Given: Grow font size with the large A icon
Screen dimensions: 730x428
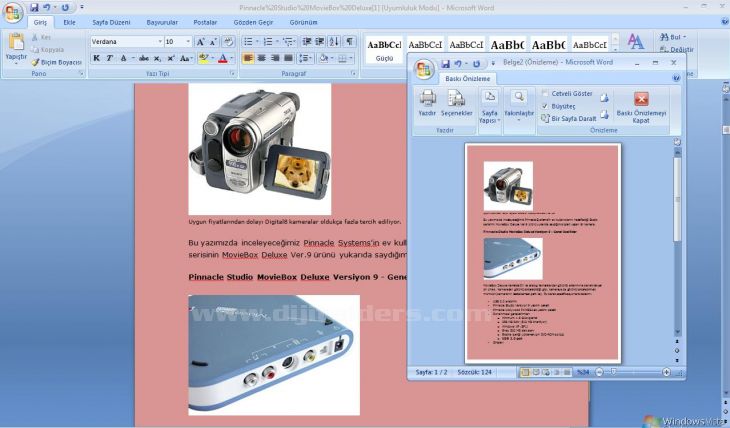Looking at the screenshot, I should [x=200, y=42].
